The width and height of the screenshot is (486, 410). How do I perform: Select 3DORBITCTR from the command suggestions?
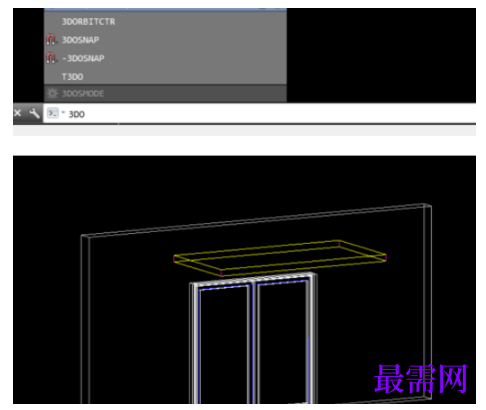click(x=165, y=22)
